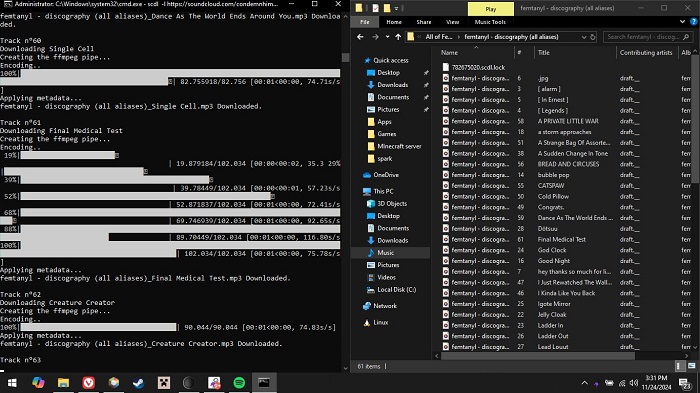The height and width of the screenshot is (393, 700).
Task: Select the 'BREAD AND CIRCUSES' track row
Action: coord(566,164)
